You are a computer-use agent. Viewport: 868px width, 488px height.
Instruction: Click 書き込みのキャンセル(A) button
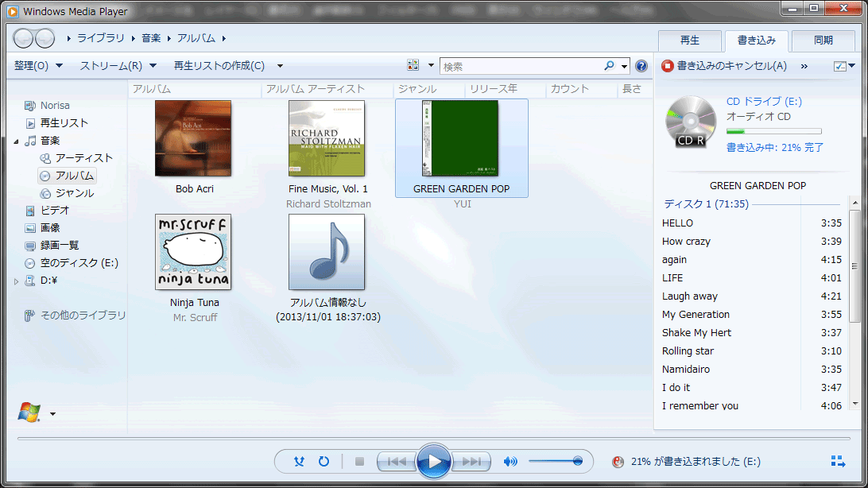pyautogui.click(x=724, y=66)
